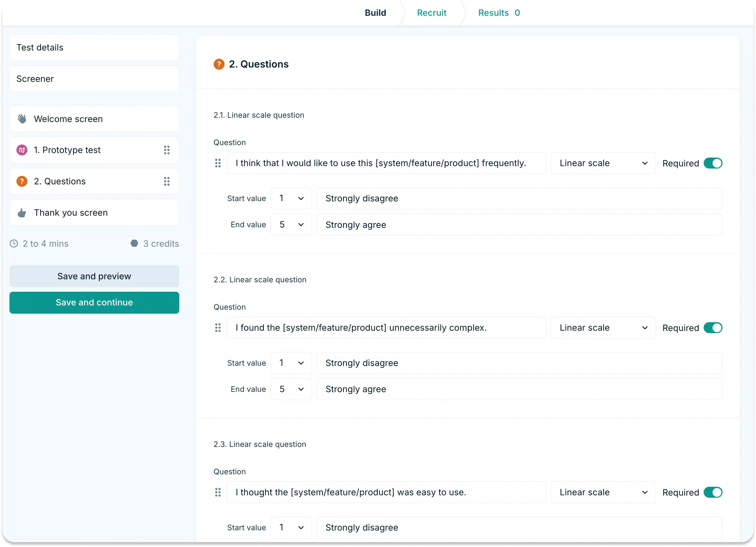Screen dimensions: 756x547
Task: Click the Prototype test step icon
Action: (x=22, y=150)
